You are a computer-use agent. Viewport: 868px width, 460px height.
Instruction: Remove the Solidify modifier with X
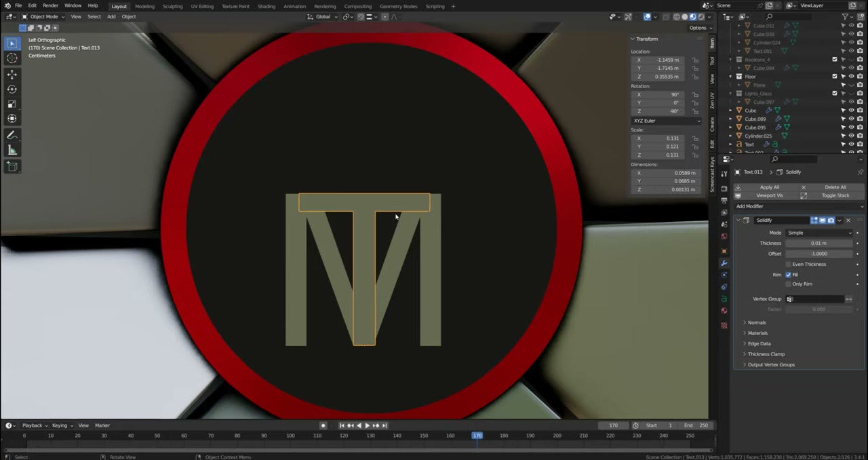point(848,221)
